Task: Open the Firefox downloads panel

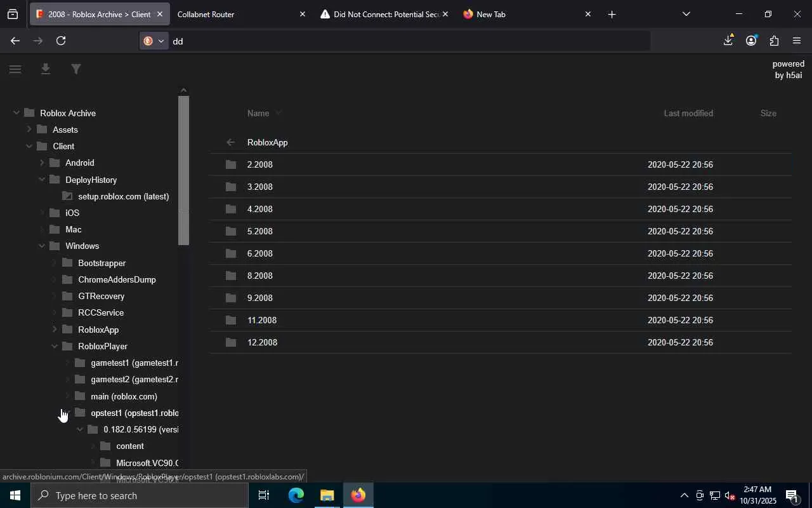Action: [728, 41]
